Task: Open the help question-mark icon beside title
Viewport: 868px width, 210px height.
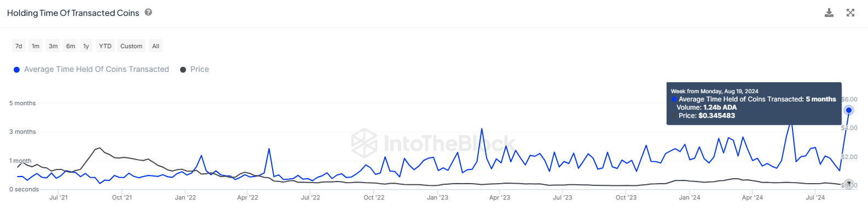Action: (148, 12)
